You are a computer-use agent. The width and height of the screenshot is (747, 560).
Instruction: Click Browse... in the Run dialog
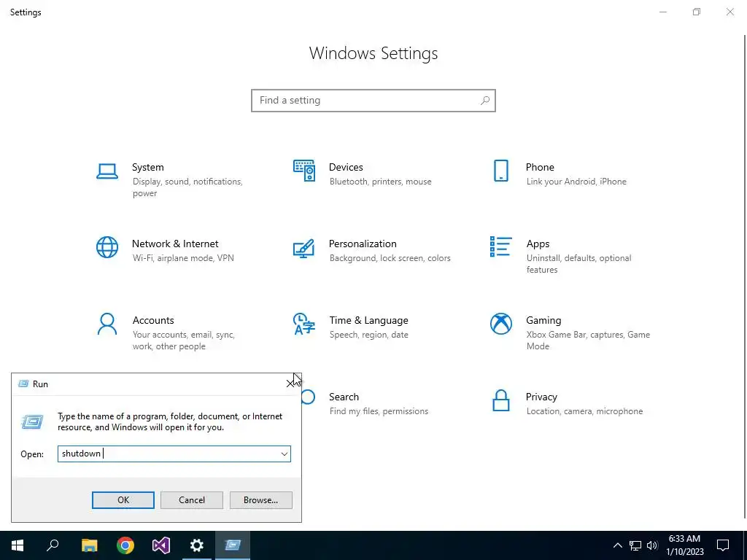[x=260, y=500]
